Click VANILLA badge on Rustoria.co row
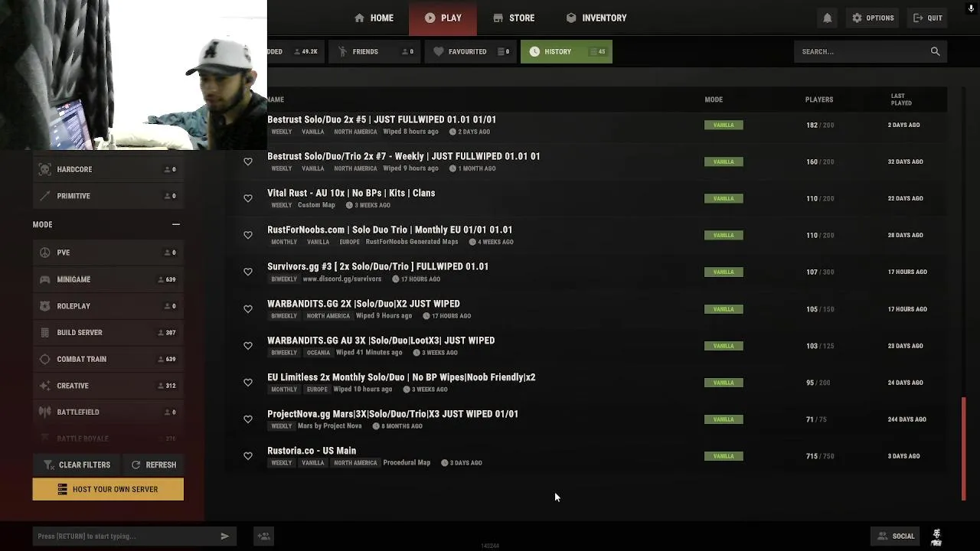 tap(724, 456)
